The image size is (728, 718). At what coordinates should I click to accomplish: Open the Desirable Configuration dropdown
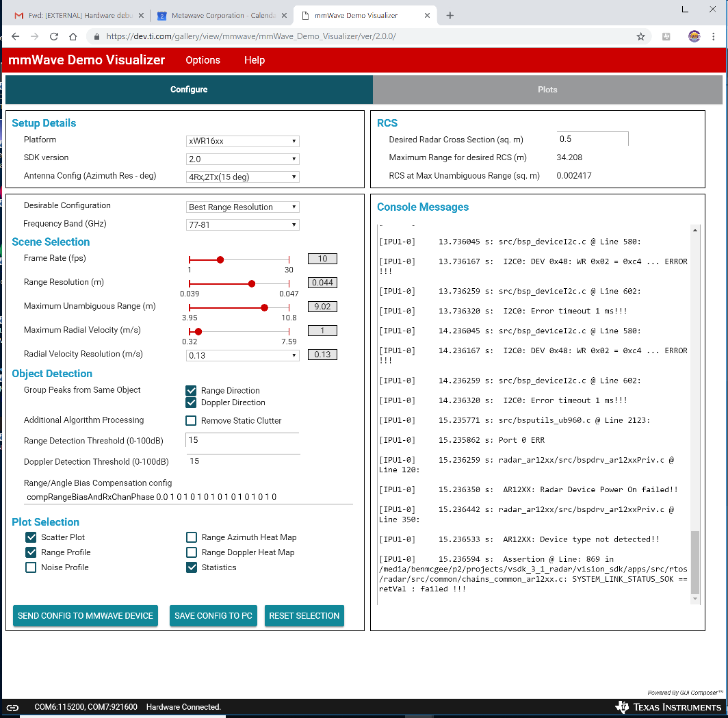pyautogui.click(x=242, y=207)
